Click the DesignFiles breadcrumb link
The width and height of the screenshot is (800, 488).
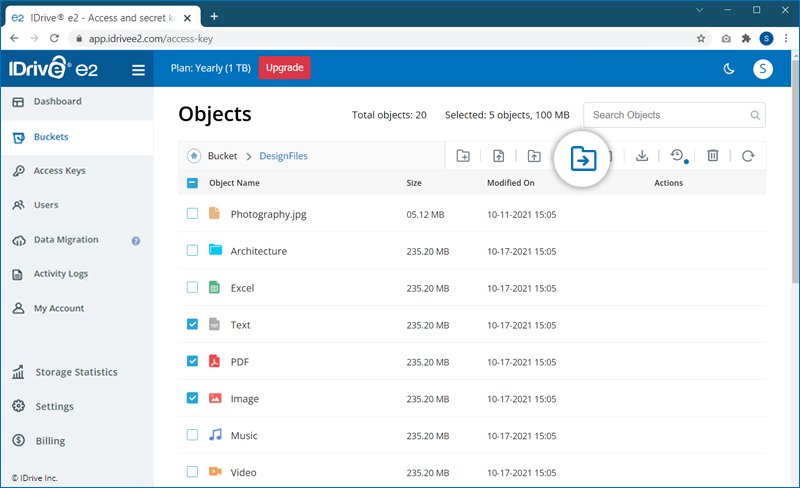[x=283, y=156]
